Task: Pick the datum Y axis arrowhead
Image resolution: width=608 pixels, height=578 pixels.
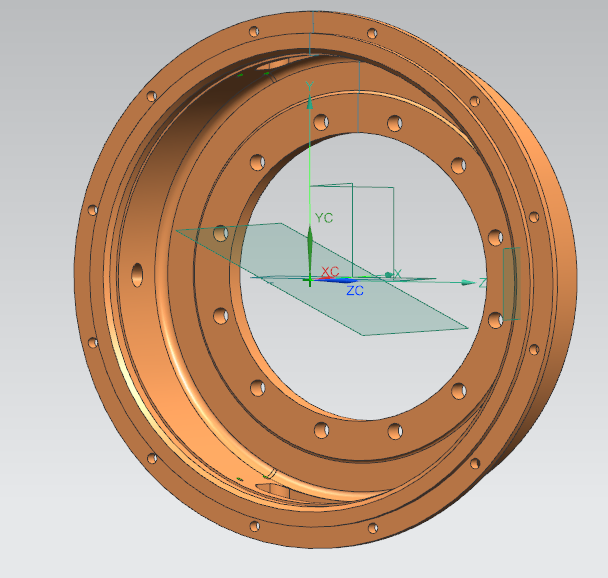Action: (x=310, y=102)
